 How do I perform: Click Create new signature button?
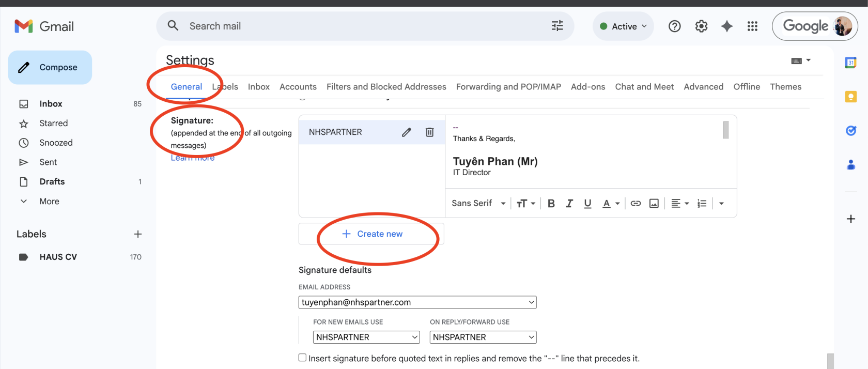[371, 234]
